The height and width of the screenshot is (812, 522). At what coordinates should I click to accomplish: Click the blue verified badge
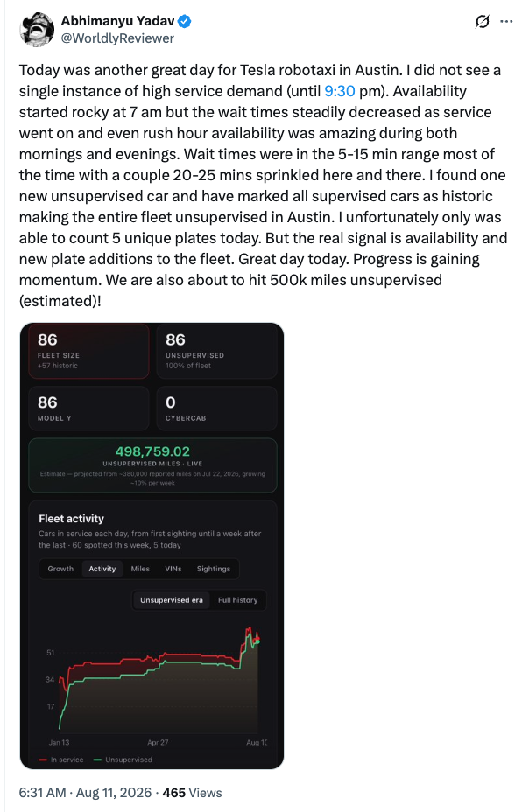tap(185, 21)
